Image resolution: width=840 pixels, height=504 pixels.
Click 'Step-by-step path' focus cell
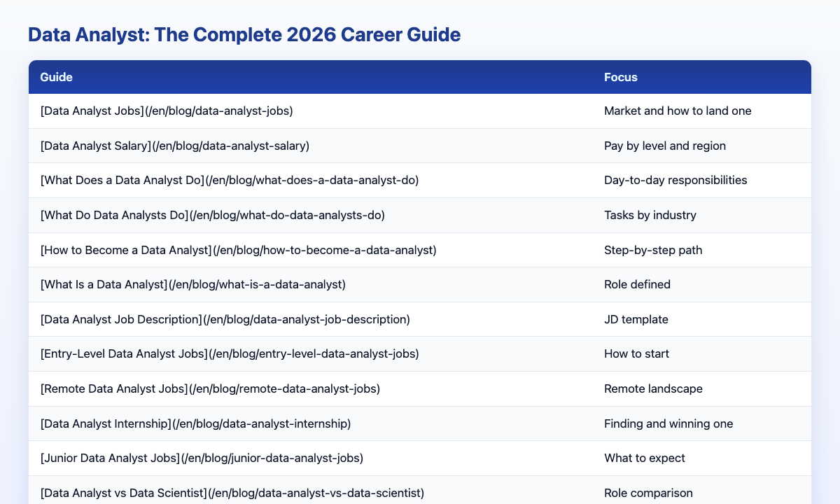[x=701, y=250]
